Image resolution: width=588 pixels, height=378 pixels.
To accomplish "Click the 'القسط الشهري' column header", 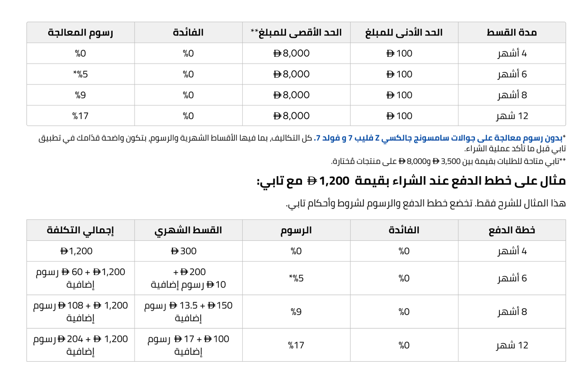I will [188, 230].
